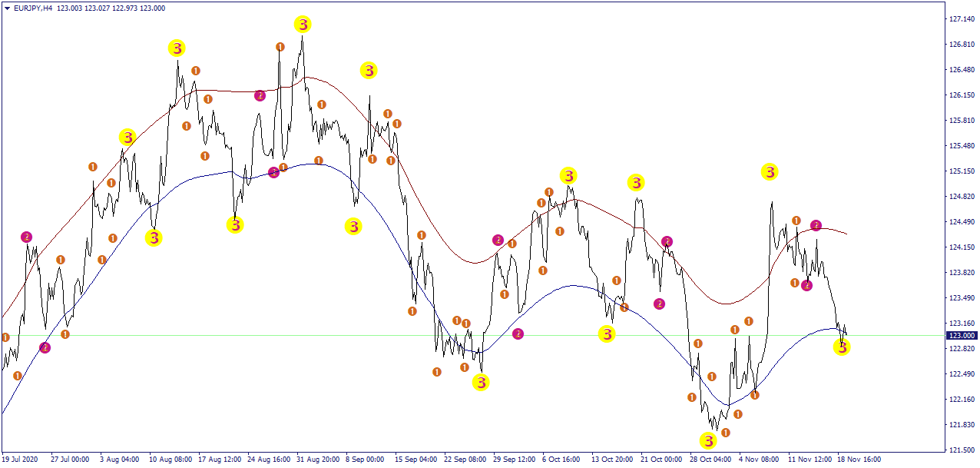Click time axis label 18 Nov 16:00
The image size is (980, 468).
(859, 460)
